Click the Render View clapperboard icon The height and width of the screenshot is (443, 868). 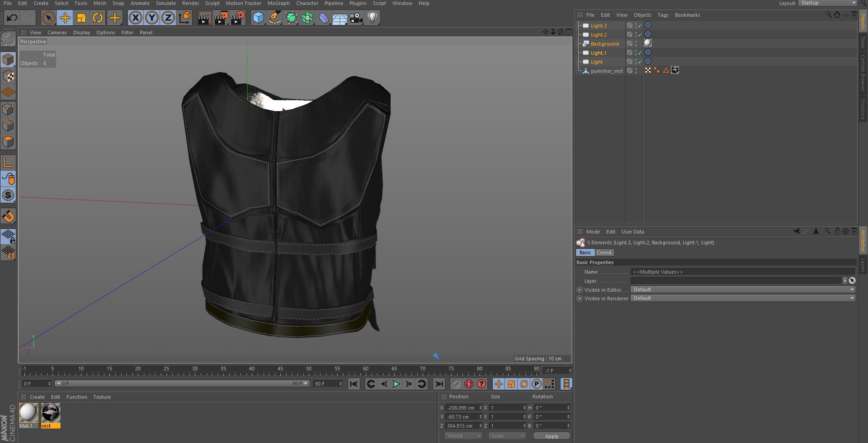(x=205, y=18)
